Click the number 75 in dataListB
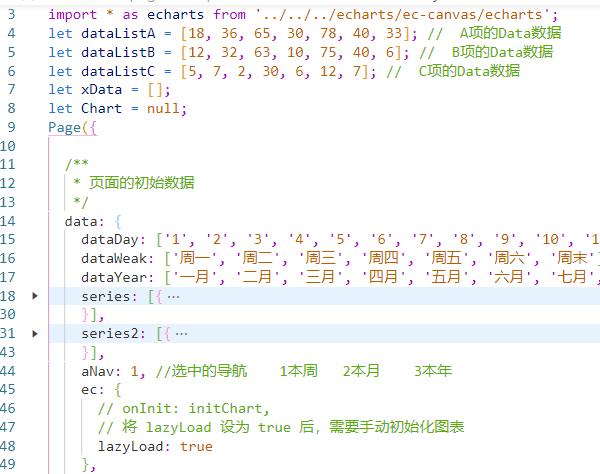Image resolution: width=600 pixels, height=474 pixels. [x=328, y=52]
